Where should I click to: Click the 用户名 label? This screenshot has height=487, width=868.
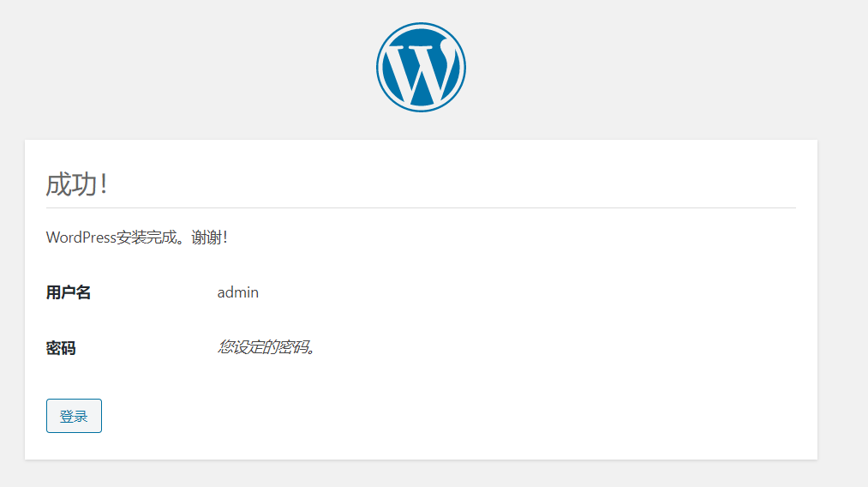68,292
